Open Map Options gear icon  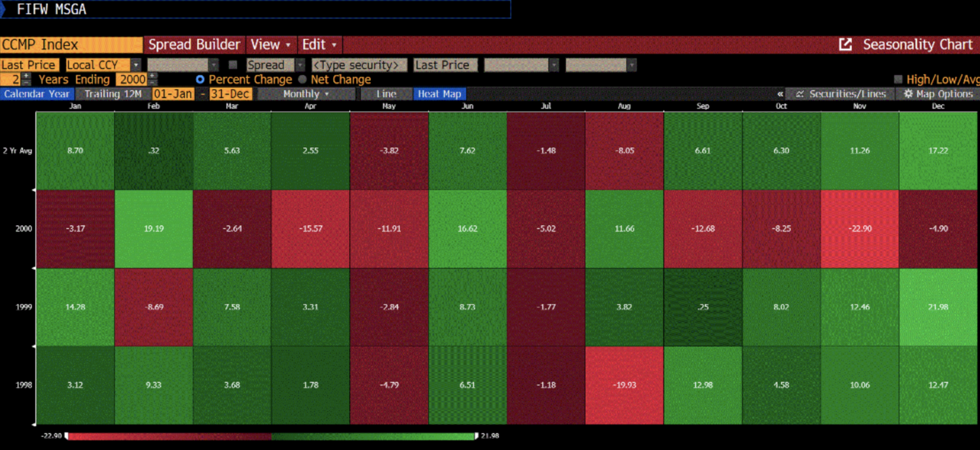pyautogui.click(x=909, y=94)
